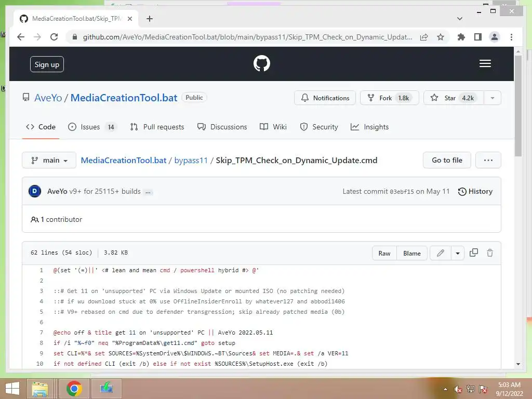
Task: Click the muted volume tray icon
Action: click(458, 389)
